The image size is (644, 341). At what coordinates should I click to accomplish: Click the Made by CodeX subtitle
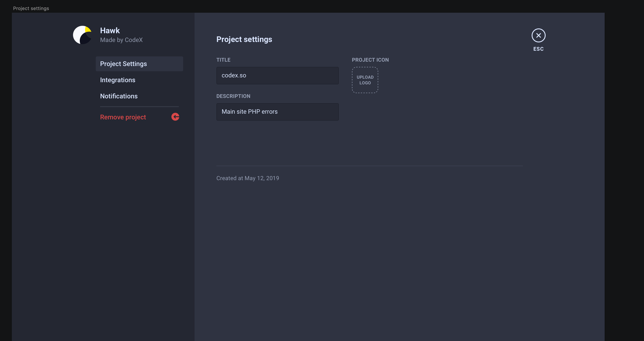[x=121, y=40]
